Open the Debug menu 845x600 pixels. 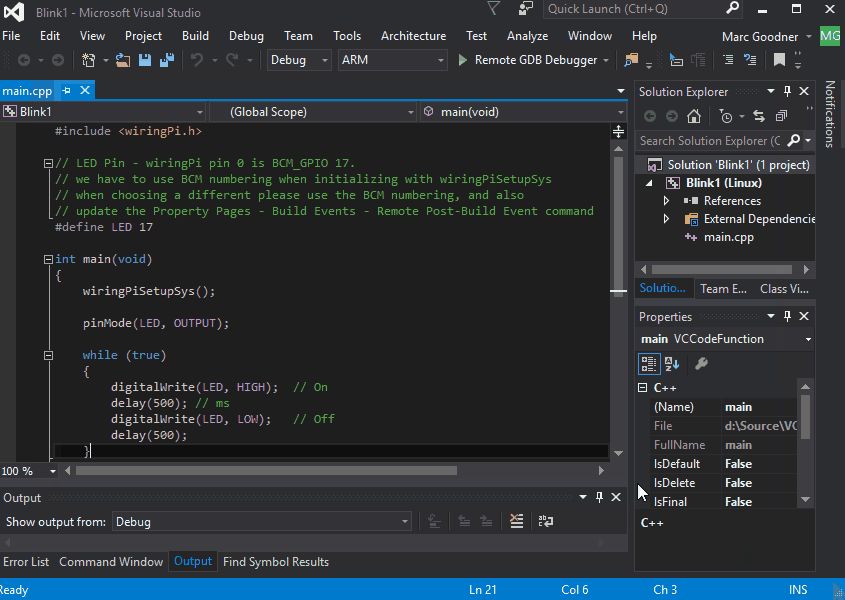tap(246, 36)
